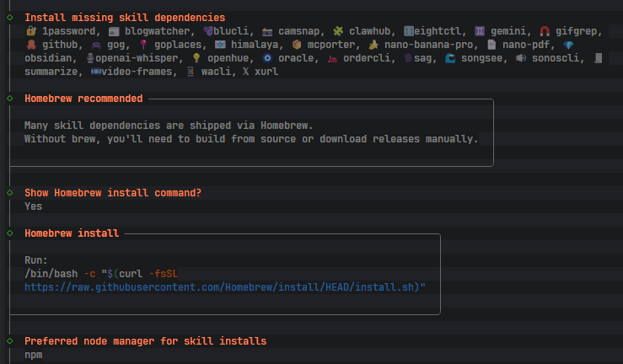Click the octopus icon beside github
This screenshot has width=623, height=364.
pos(30,44)
